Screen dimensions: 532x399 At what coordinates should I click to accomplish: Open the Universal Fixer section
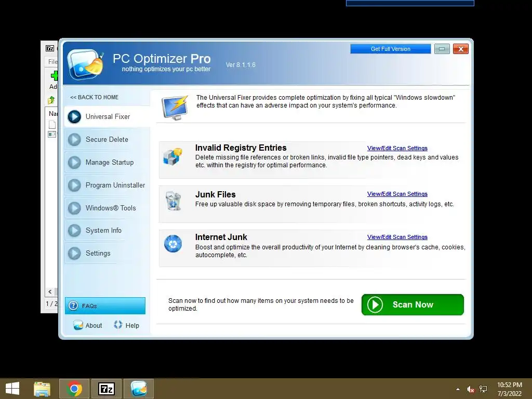click(x=107, y=117)
